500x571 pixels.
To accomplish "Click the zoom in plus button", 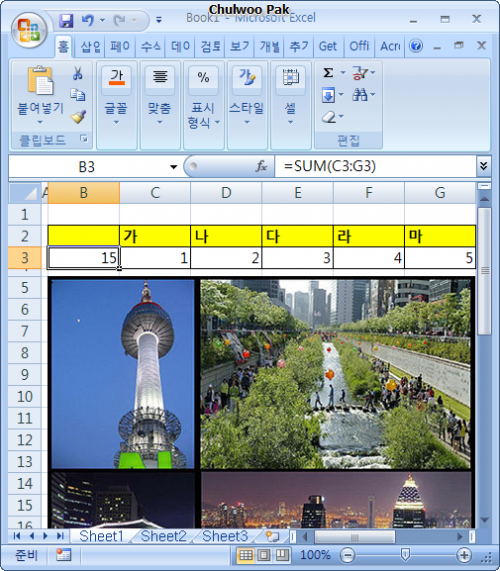I will 464,555.
